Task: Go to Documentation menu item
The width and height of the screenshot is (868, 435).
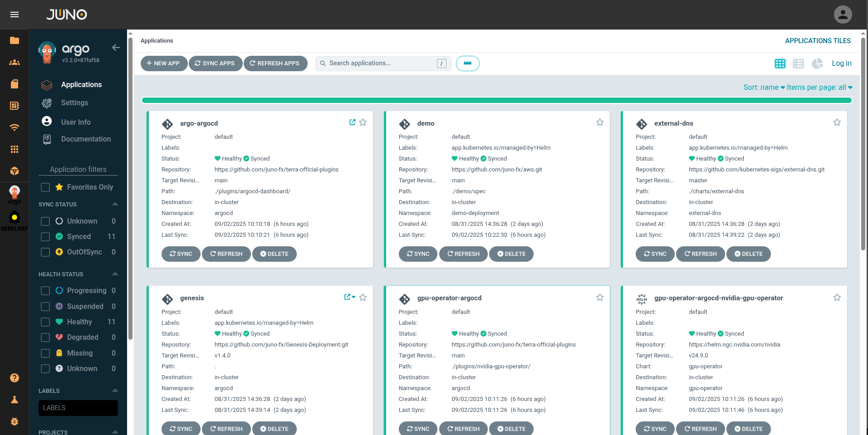Action: click(x=86, y=139)
